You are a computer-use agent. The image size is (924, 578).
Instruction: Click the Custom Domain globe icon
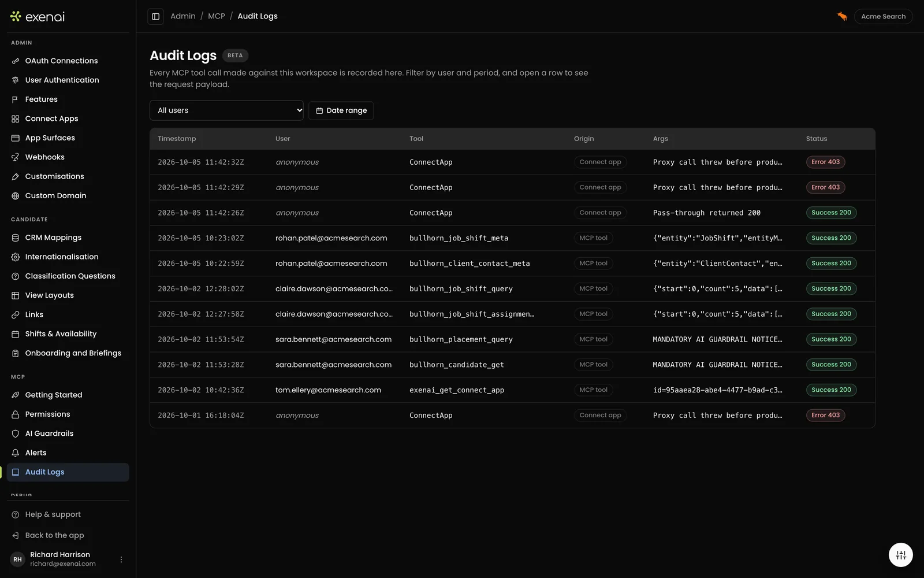(x=16, y=196)
